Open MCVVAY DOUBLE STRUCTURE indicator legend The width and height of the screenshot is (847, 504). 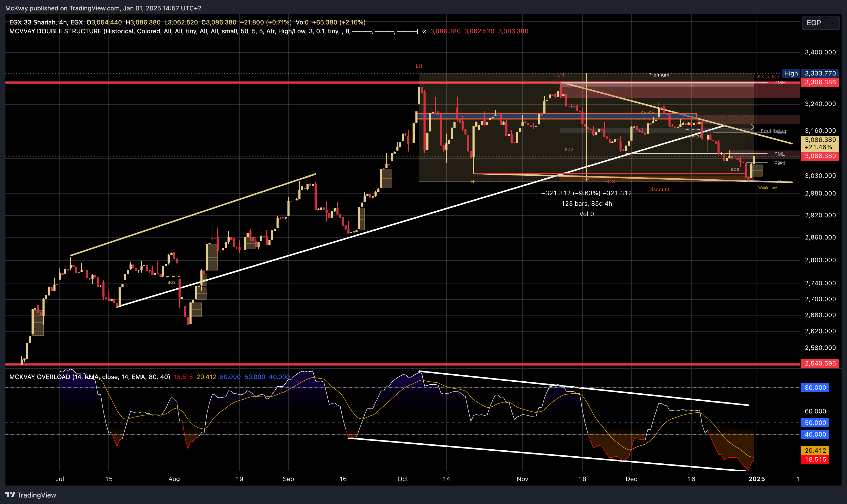point(55,31)
